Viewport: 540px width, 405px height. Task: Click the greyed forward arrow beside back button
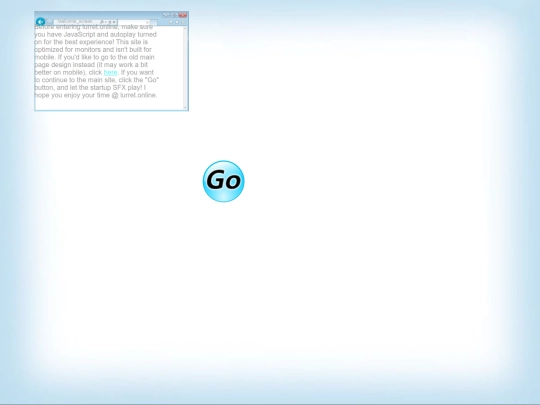[x=50, y=22]
